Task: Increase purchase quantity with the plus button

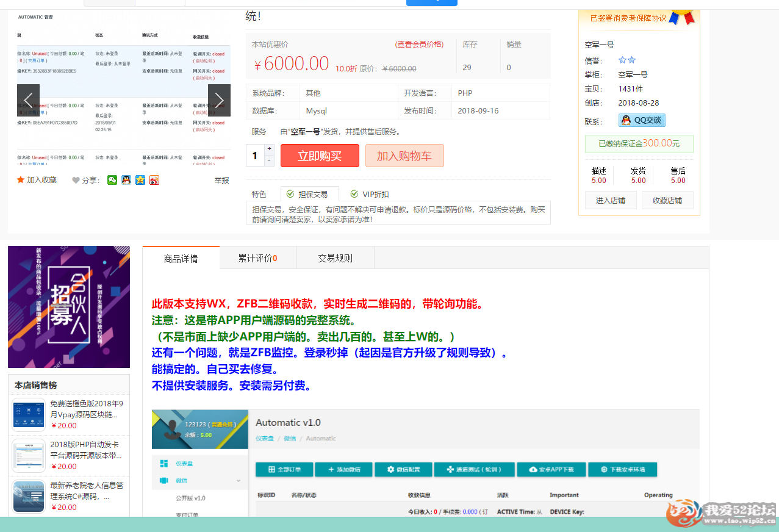Action: tap(270, 149)
